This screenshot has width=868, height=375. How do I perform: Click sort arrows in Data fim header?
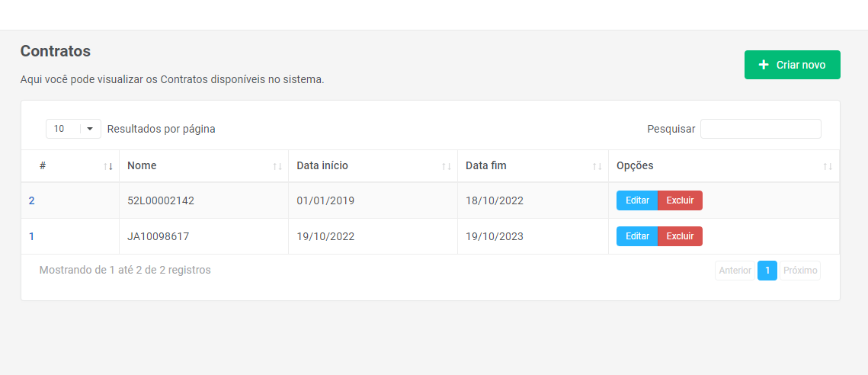(597, 166)
